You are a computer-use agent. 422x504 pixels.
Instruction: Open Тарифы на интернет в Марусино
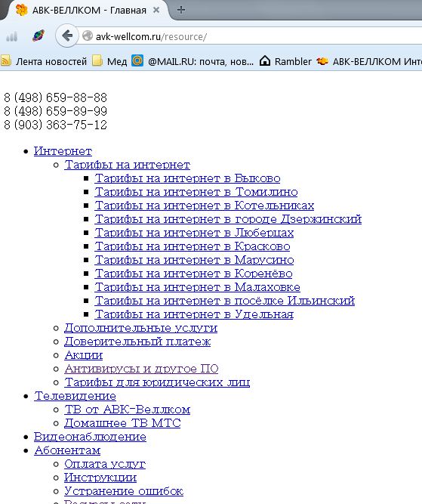coord(194,260)
